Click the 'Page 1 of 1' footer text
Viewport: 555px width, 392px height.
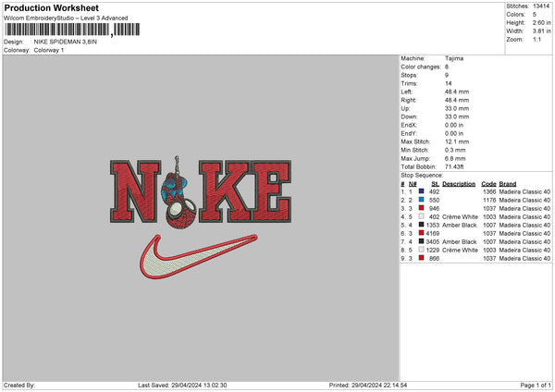[x=536, y=385]
